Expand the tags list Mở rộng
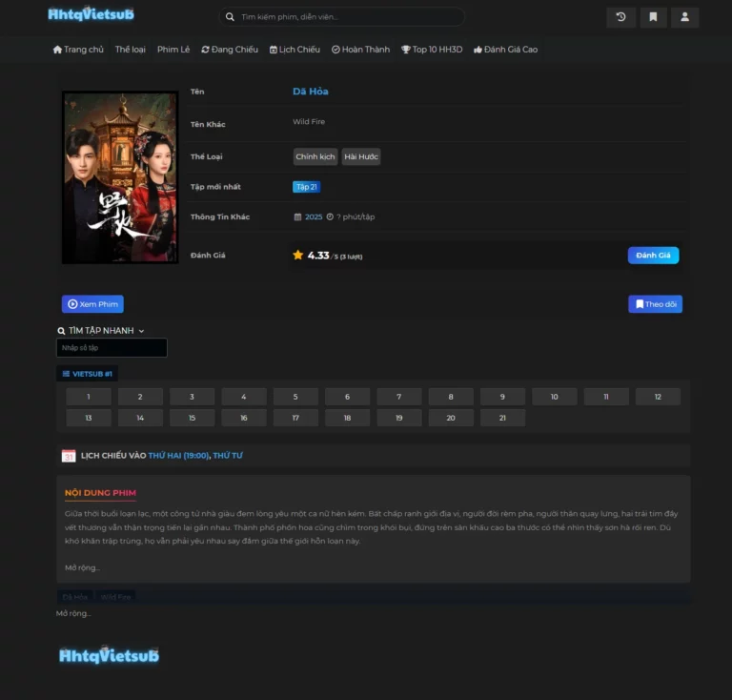 pos(73,613)
